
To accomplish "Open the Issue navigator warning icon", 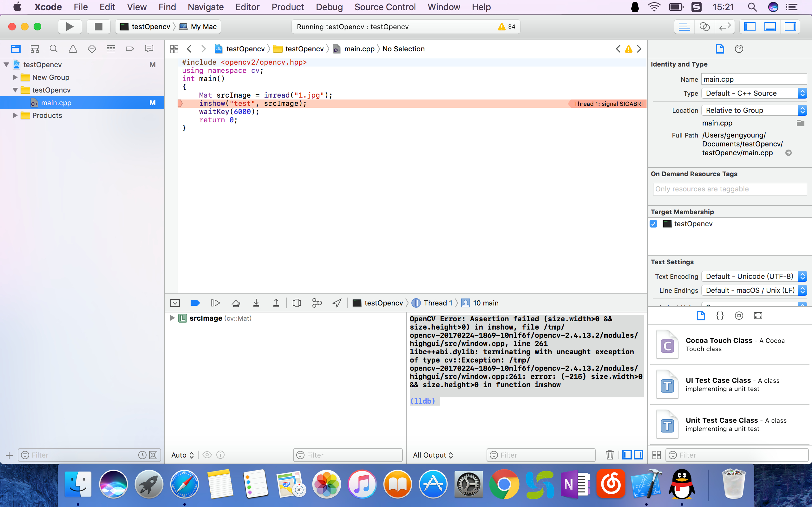I will tap(73, 49).
